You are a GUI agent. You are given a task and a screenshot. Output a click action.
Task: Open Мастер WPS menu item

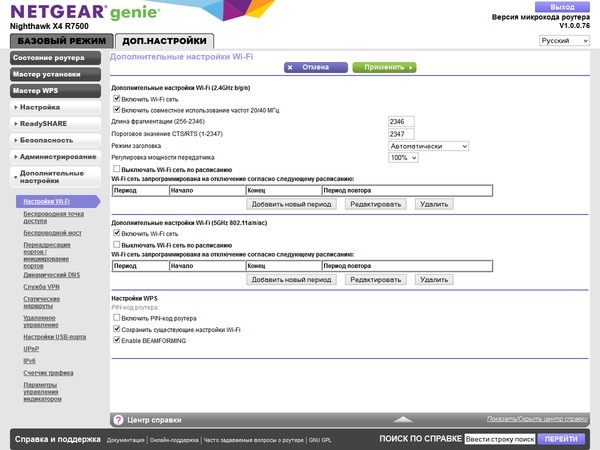pyautogui.click(x=55, y=91)
